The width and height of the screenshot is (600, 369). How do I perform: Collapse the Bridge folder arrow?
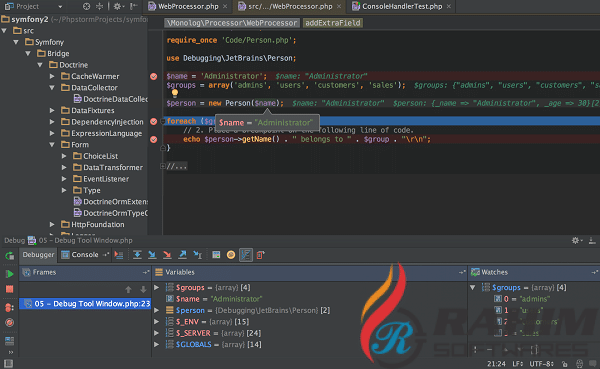[x=28, y=54]
